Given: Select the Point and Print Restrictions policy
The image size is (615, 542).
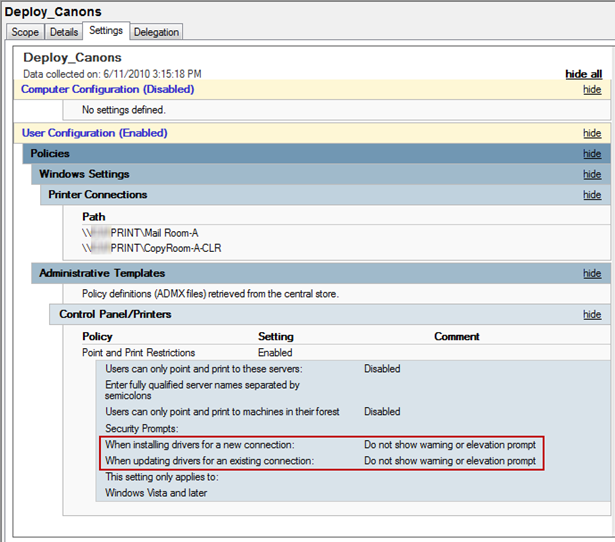Looking at the screenshot, I should (x=138, y=353).
